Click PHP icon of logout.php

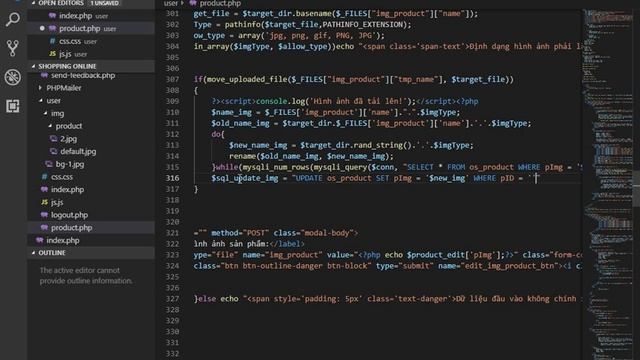pos(44,215)
